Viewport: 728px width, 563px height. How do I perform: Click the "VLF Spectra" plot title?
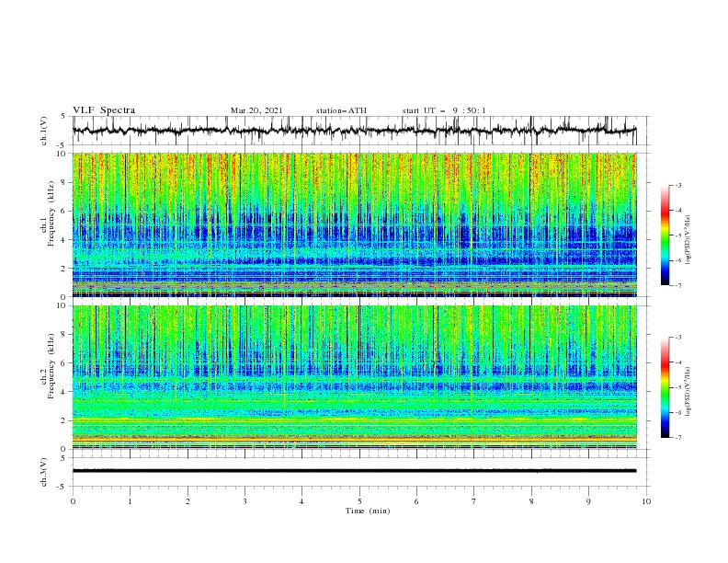(x=104, y=110)
